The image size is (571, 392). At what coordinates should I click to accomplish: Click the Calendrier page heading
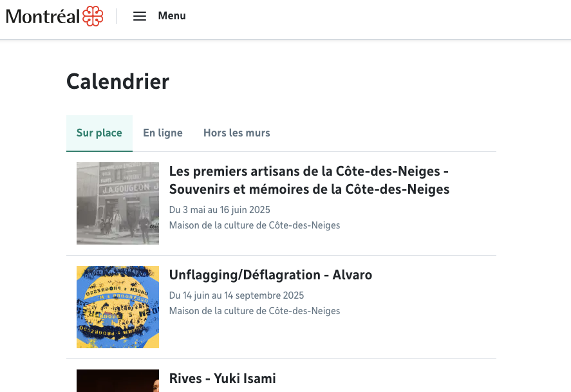pos(118,82)
